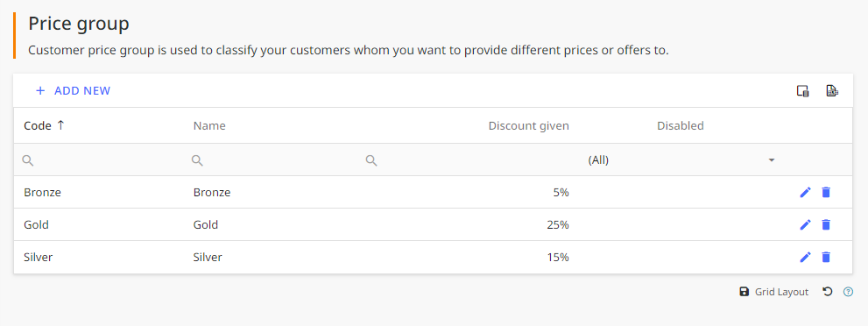The height and width of the screenshot is (326, 868).
Task: Open the column chooser icon
Action: tap(802, 91)
